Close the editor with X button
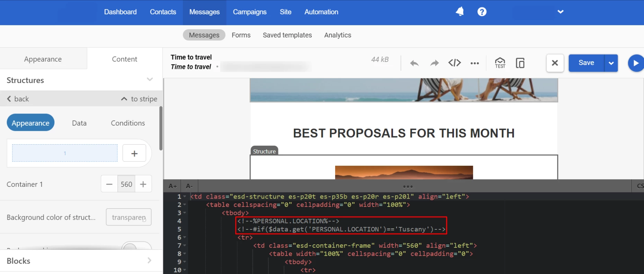The width and height of the screenshot is (644, 274). pyautogui.click(x=555, y=63)
